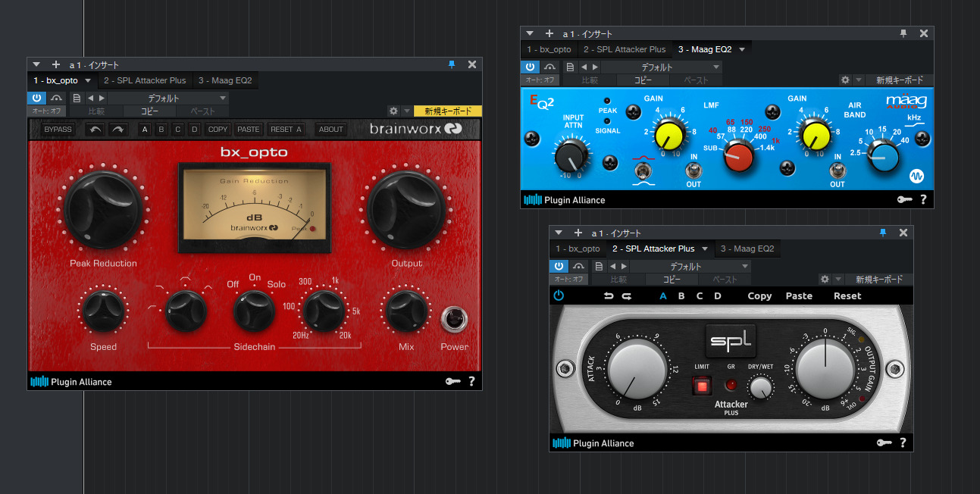Screen dimensions: 980x494
Task: Flip the Air Band IN/OUT switch on Maag EQ2
Action: coord(837,170)
